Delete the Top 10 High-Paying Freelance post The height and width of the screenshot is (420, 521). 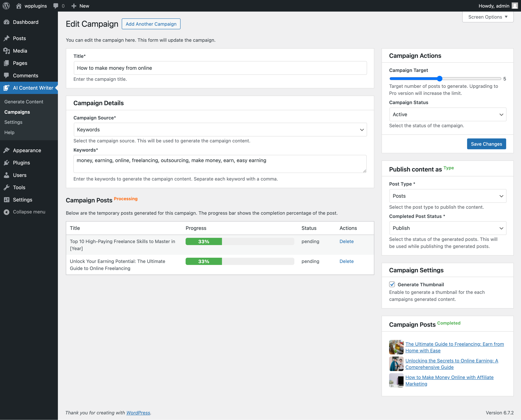tap(346, 241)
